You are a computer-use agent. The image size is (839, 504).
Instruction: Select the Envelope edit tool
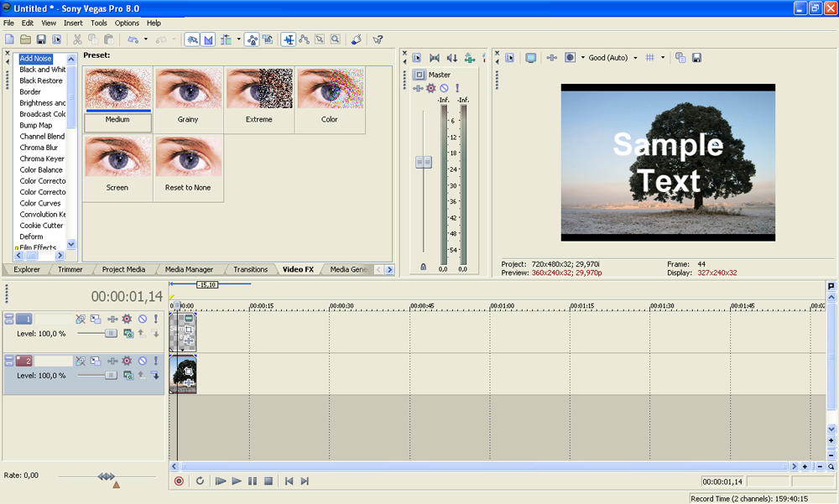coord(304,39)
